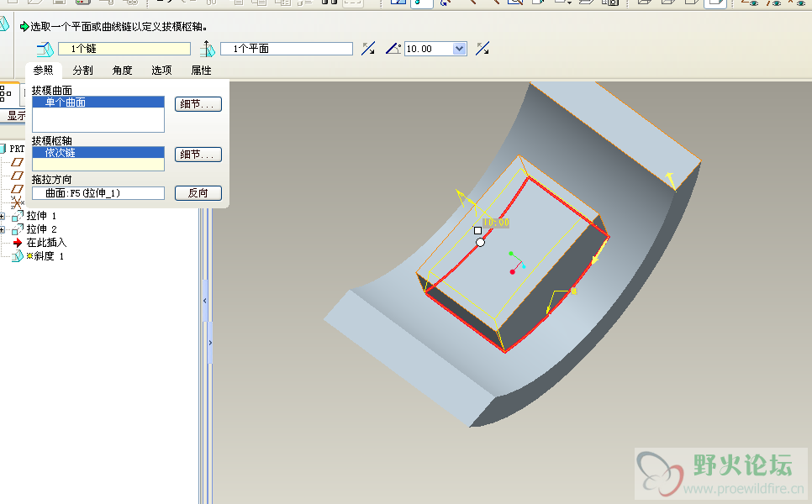
Task: Open the draft angle value dropdown
Action: pyautogui.click(x=459, y=49)
